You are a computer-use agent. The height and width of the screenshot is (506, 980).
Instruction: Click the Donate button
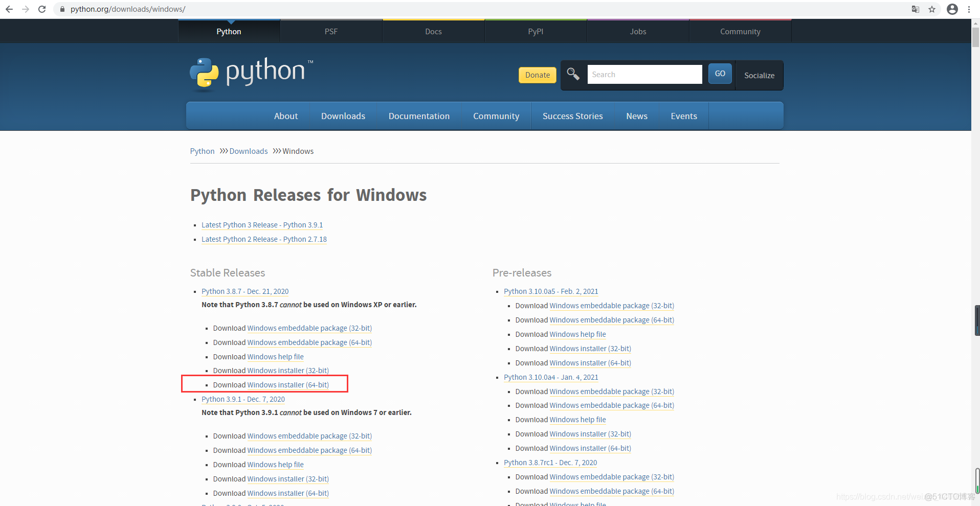pyautogui.click(x=538, y=75)
